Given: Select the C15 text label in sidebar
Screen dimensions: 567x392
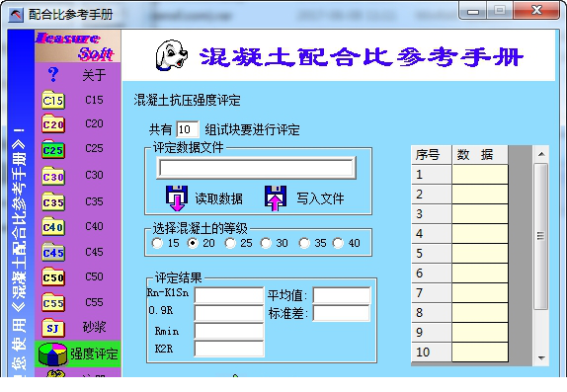Looking at the screenshot, I should pyautogui.click(x=94, y=100).
